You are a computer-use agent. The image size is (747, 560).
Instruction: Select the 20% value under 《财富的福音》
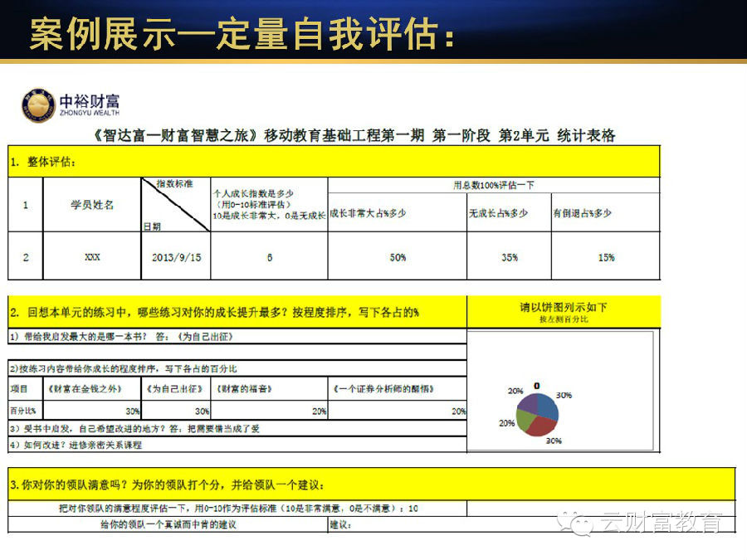pyautogui.click(x=269, y=411)
